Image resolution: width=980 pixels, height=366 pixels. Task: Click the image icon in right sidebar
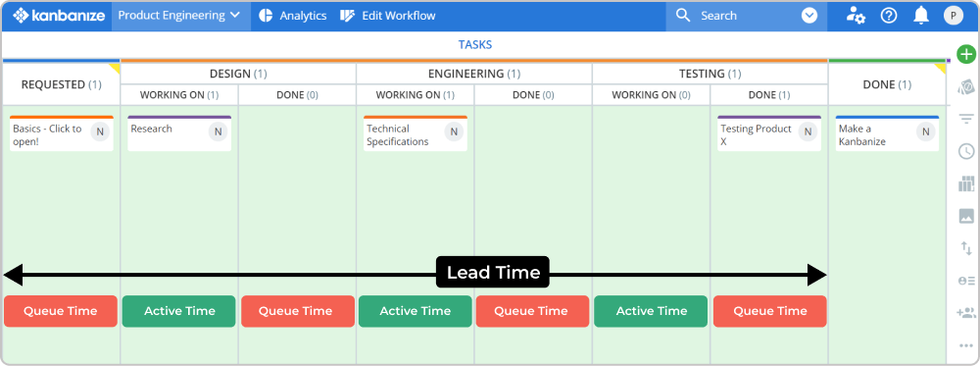(x=966, y=216)
